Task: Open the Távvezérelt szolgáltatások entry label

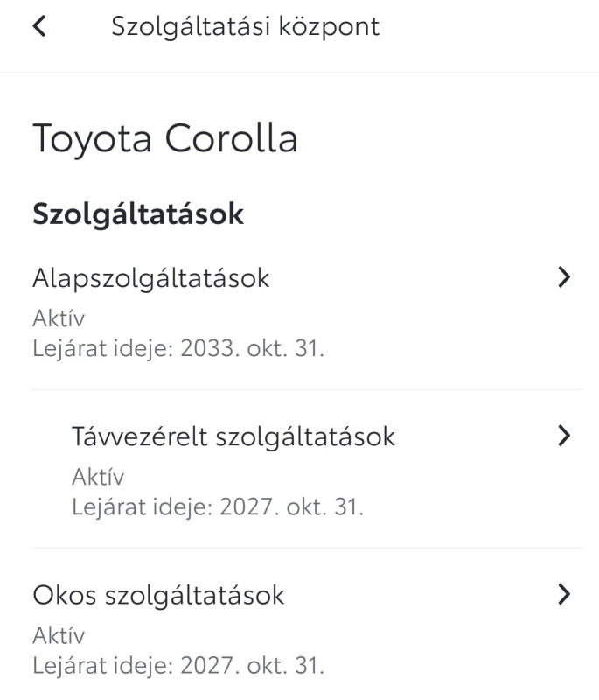Action: (x=233, y=437)
